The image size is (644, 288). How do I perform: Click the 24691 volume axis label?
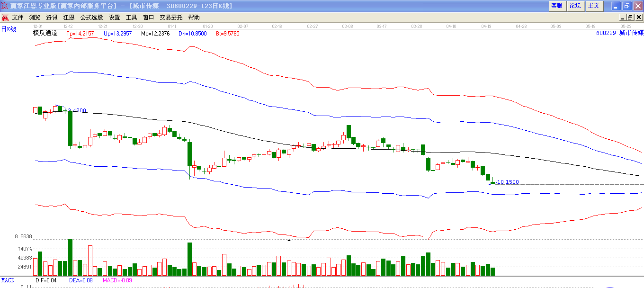pyautogui.click(x=25, y=267)
